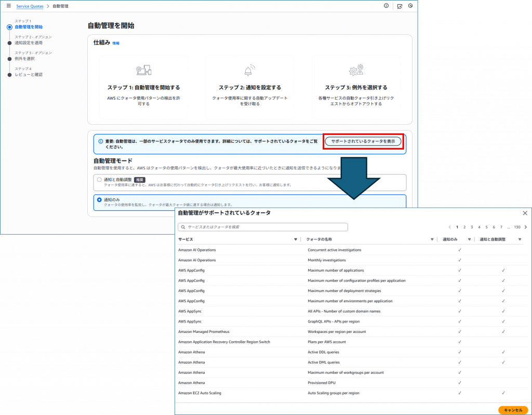Screen dimensions: 532x415
Task: Go to next page using right arrow
Action: [526, 227]
